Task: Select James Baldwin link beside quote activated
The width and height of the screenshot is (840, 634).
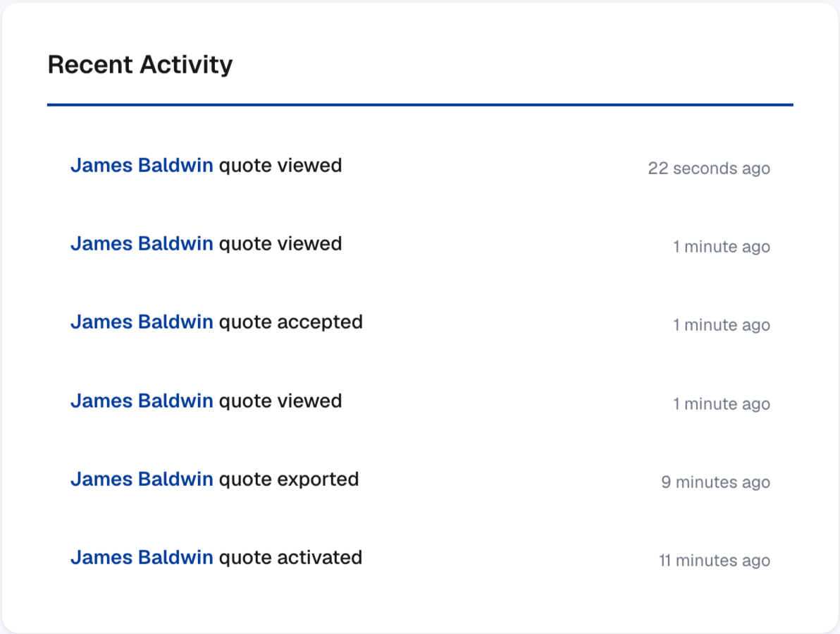Action: 142,557
